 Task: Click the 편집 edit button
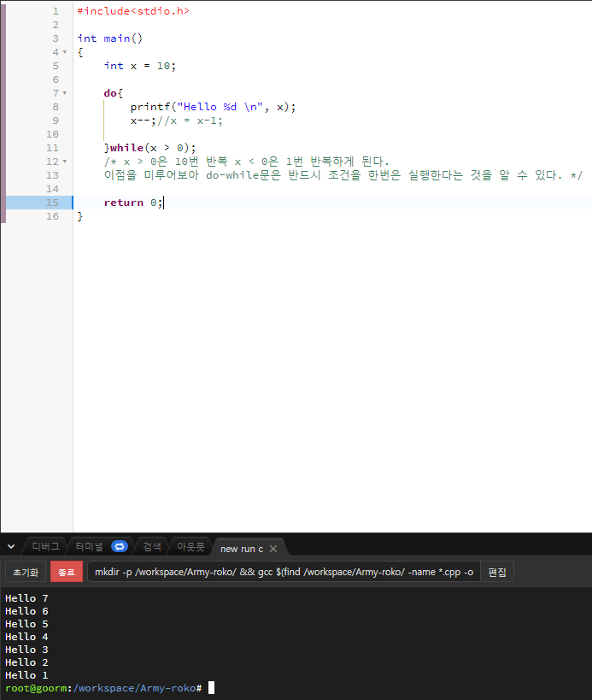pos(497,572)
